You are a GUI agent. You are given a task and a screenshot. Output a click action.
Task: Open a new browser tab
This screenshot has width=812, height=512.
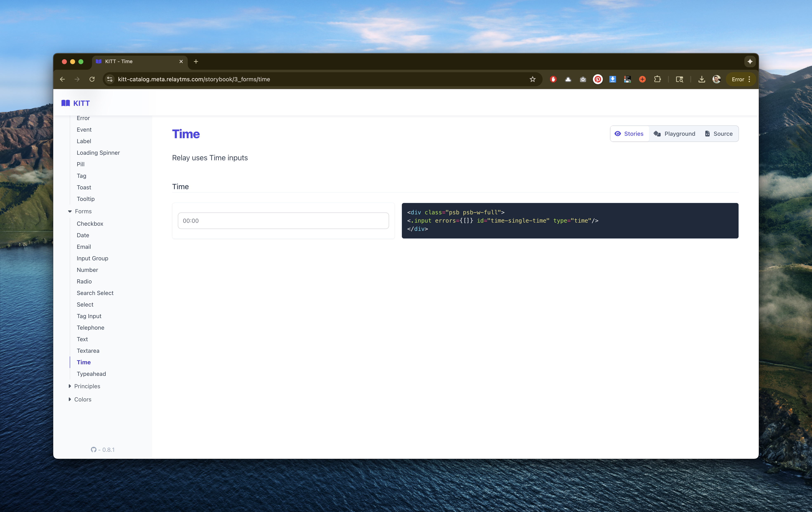point(196,61)
